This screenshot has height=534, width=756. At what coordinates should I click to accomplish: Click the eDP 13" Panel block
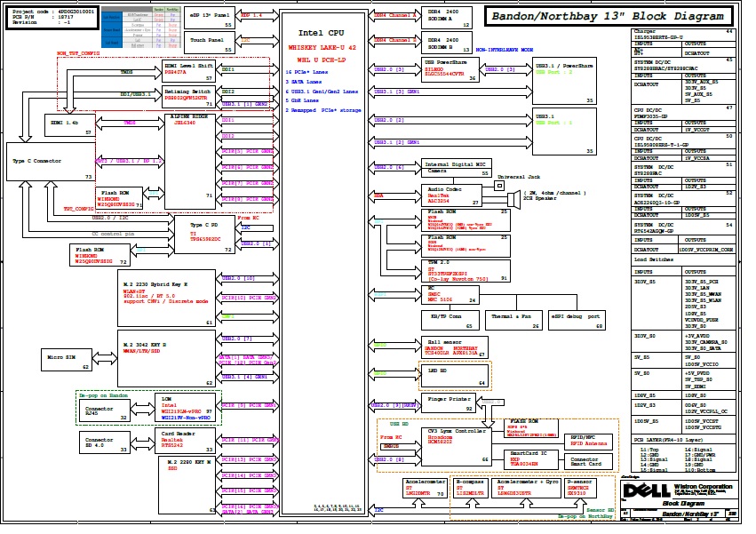pos(211,19)
